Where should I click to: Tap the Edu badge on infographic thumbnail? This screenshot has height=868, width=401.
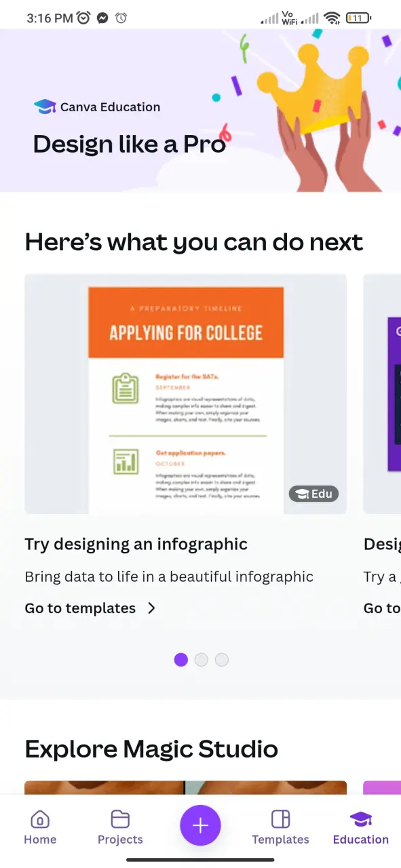point(313,494)
